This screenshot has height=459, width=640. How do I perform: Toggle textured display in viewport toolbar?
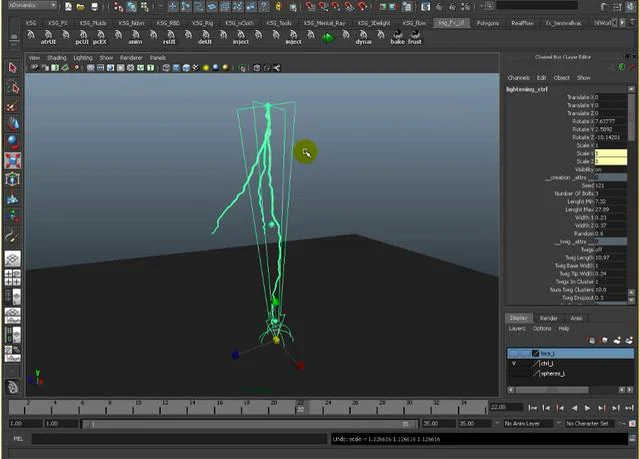click(196, 68)
